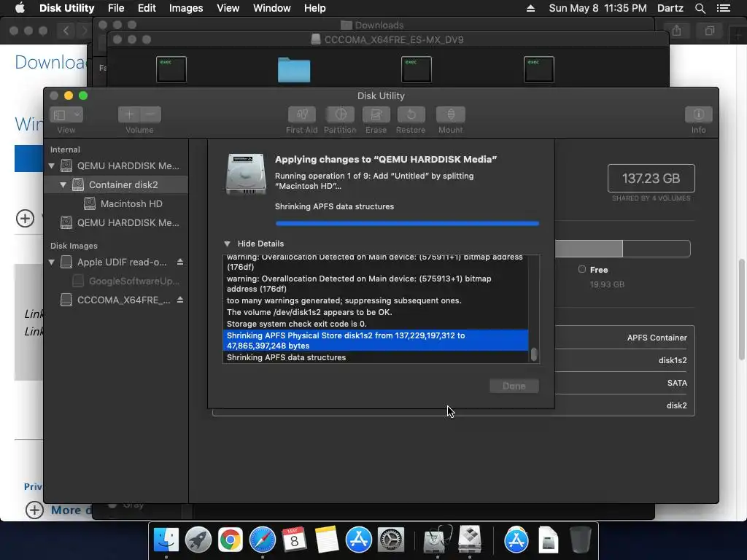Click first exec file in CCCOMA window
This screenshot has width=747, height=560.
click(171, 69)
